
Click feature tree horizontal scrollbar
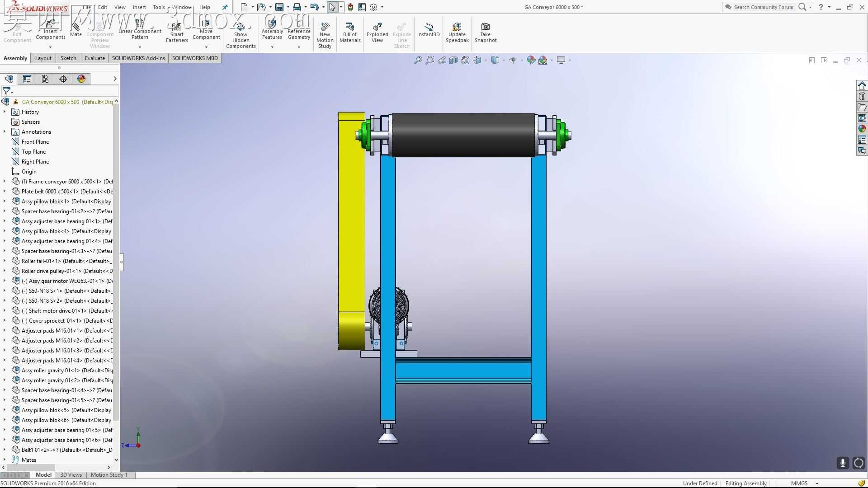coord(32,467)
